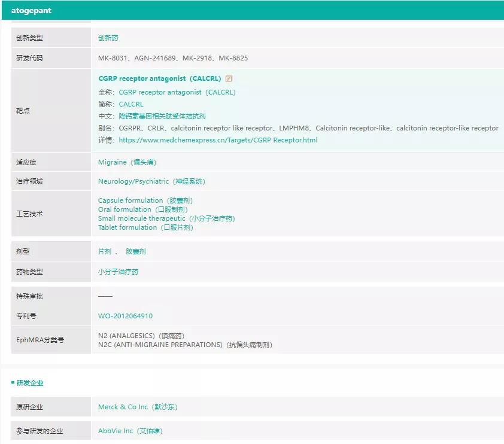Click the edit icon beside CGRP receptor antagonist
The height and width of the screenshot is (444, 504).
click(229, 78)
